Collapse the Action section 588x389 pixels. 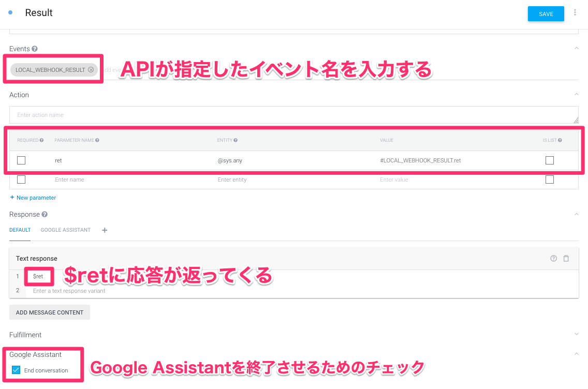coord(576,94)
